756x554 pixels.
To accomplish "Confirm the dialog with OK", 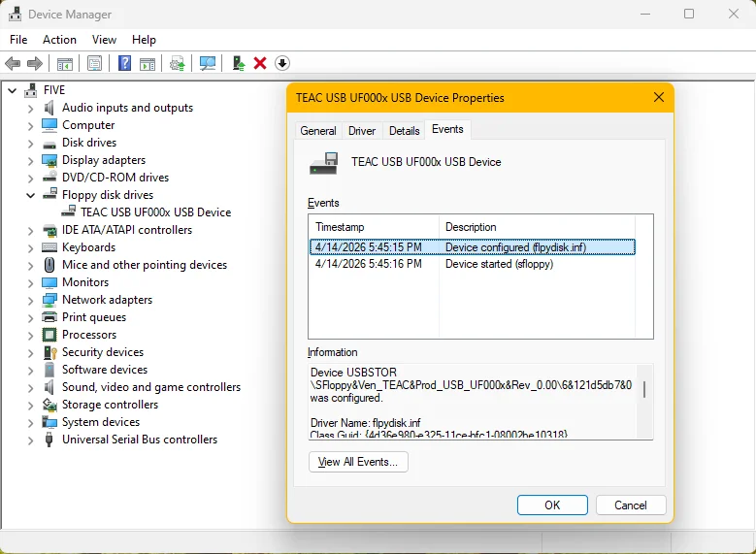I will tap(552, 505).
